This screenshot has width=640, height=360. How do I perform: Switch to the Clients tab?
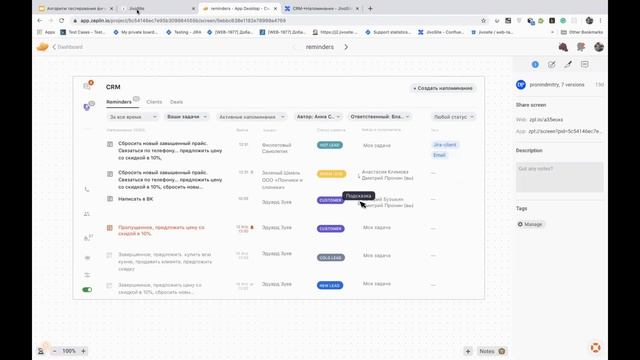coord(154,102)
